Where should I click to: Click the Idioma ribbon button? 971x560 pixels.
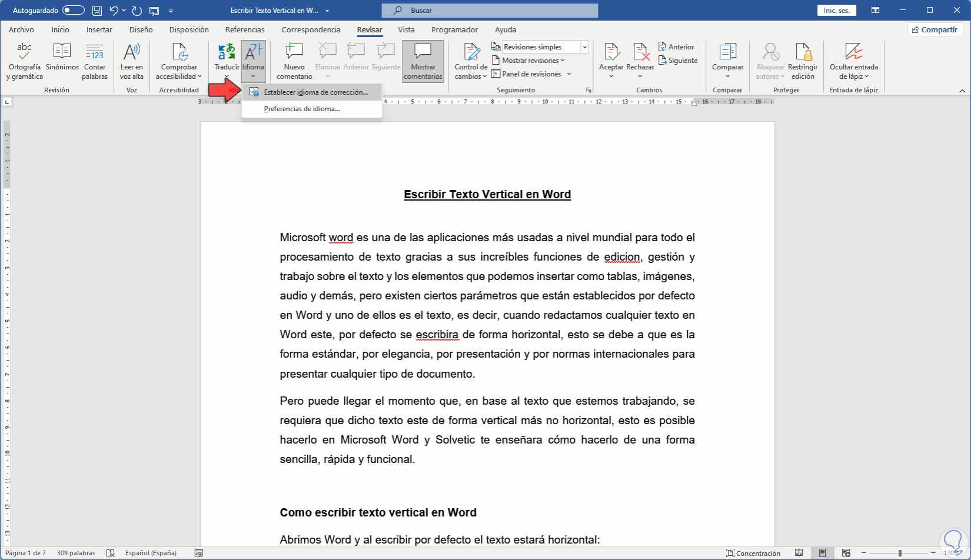click(x=253, y=61)
